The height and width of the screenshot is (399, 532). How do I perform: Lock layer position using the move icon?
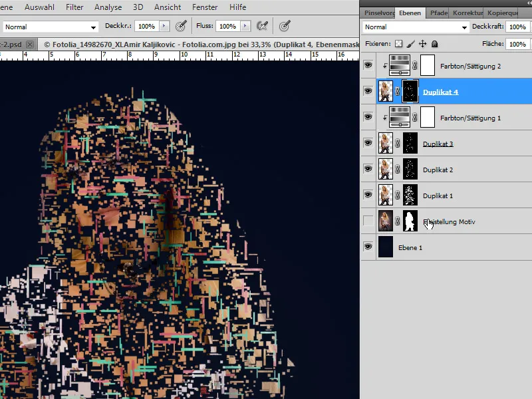[422, 43]
